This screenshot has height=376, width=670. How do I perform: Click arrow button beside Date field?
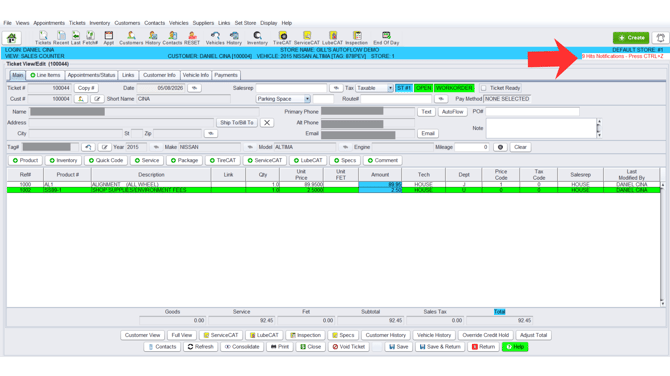pyautogui.click(x=194, y=88)
